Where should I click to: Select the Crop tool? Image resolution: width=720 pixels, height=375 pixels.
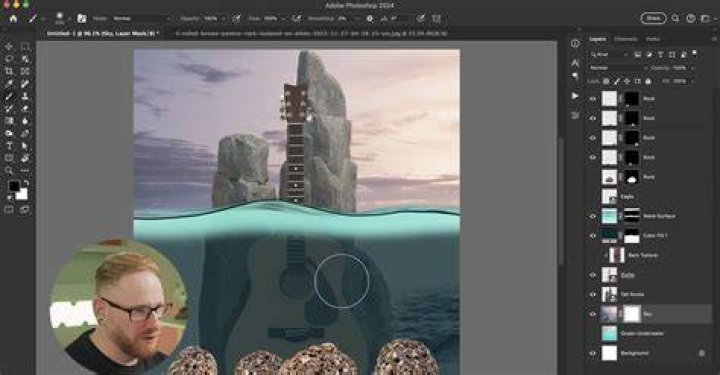(9, 71)
